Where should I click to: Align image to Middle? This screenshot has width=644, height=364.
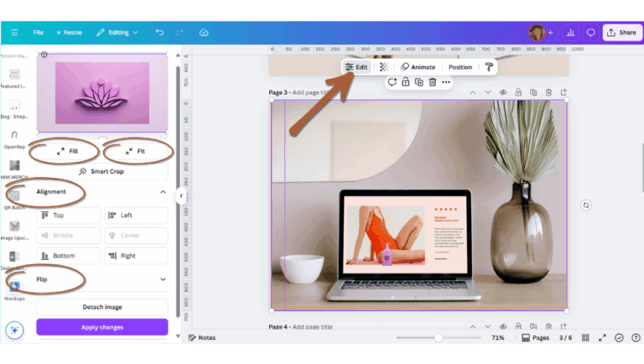(68, 236)
